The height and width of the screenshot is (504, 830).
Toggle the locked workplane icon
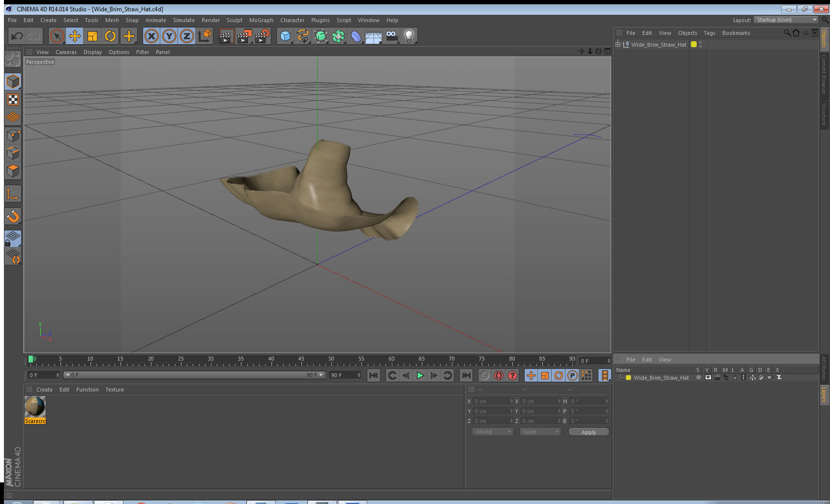click(x=13, y=239)
